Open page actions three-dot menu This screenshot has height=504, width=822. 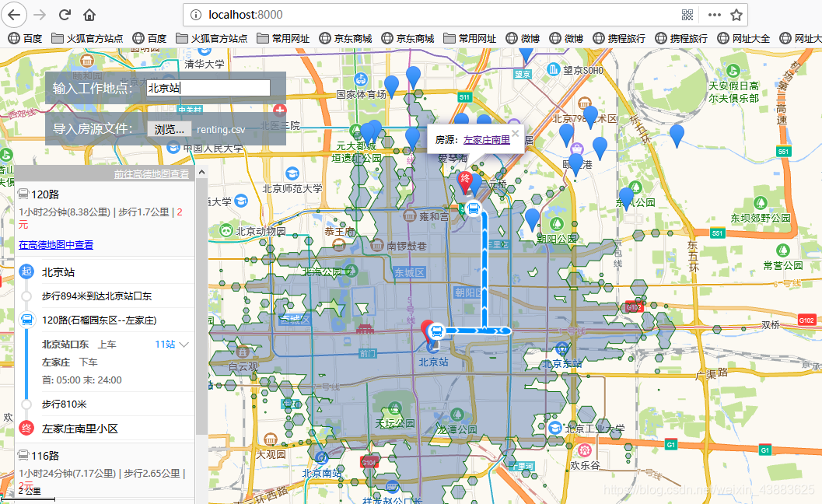[x=714, y=15]
